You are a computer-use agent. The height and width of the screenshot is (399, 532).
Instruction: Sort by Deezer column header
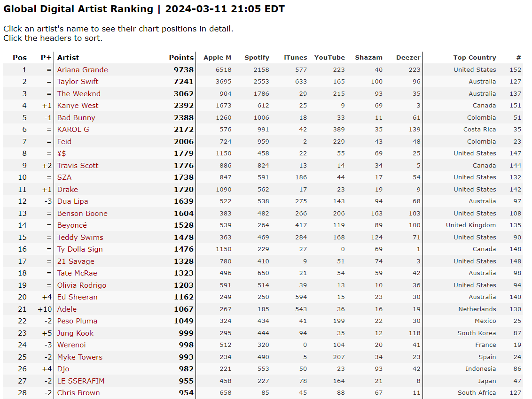point(408,58)
